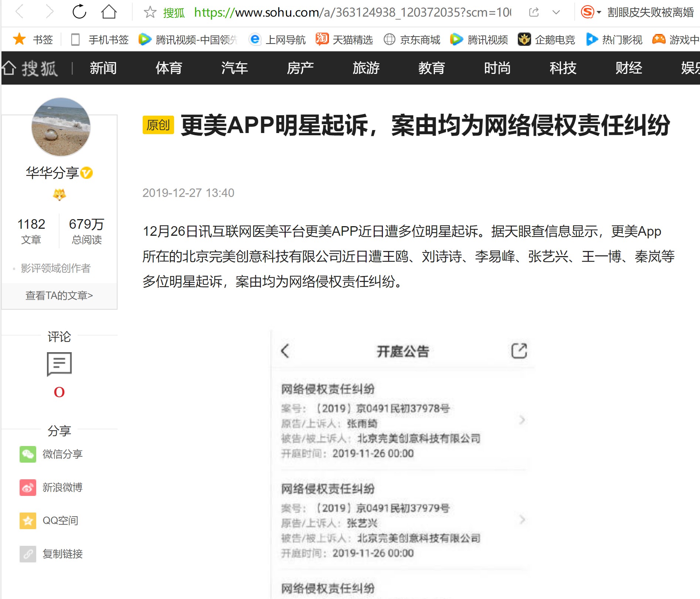The height and width of the screenshot is (599, 700).
Task: Share to 新浪微博
Action: point(51,487)
